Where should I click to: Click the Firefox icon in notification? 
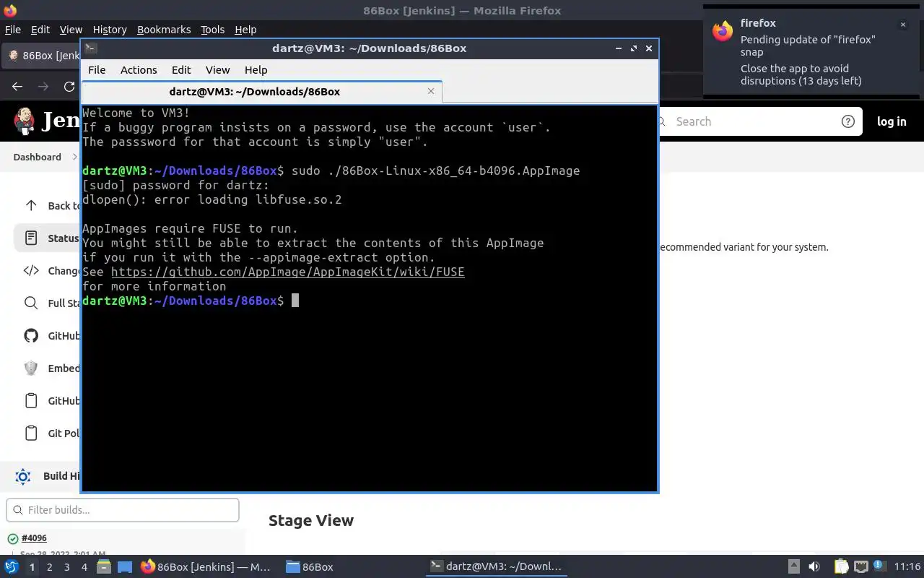pyautogui.click(x=723, y=31)
